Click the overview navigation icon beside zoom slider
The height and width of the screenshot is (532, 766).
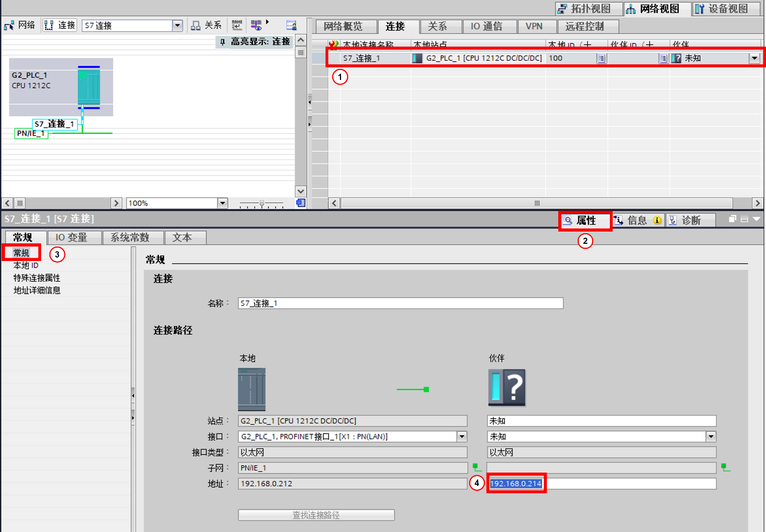(x=301, y=203)
